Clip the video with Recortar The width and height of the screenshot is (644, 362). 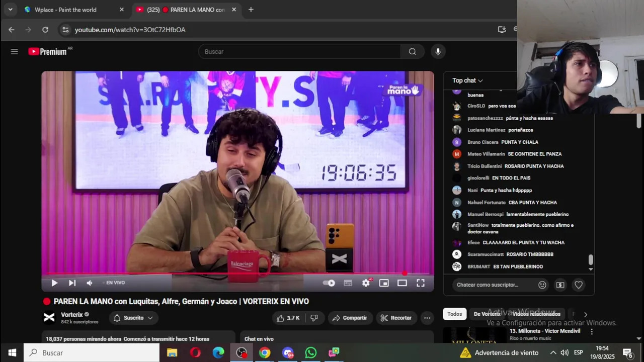click(396, 318)
